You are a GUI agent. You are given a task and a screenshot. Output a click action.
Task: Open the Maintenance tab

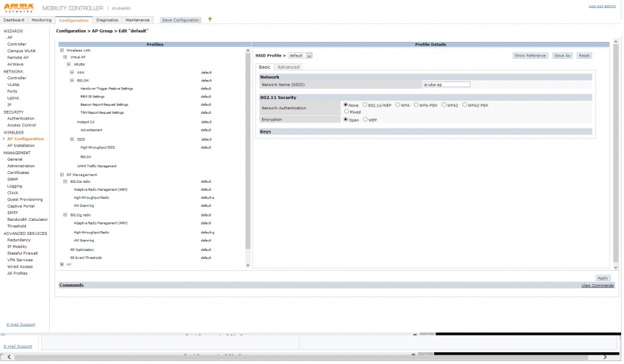137,20
